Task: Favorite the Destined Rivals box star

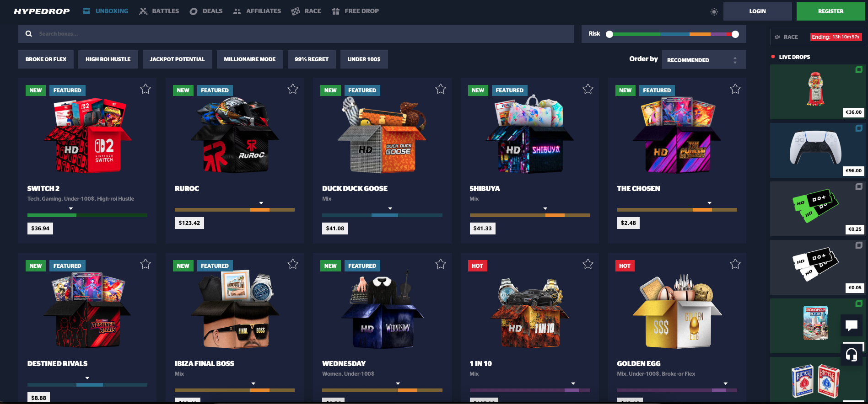Action: 146,264
